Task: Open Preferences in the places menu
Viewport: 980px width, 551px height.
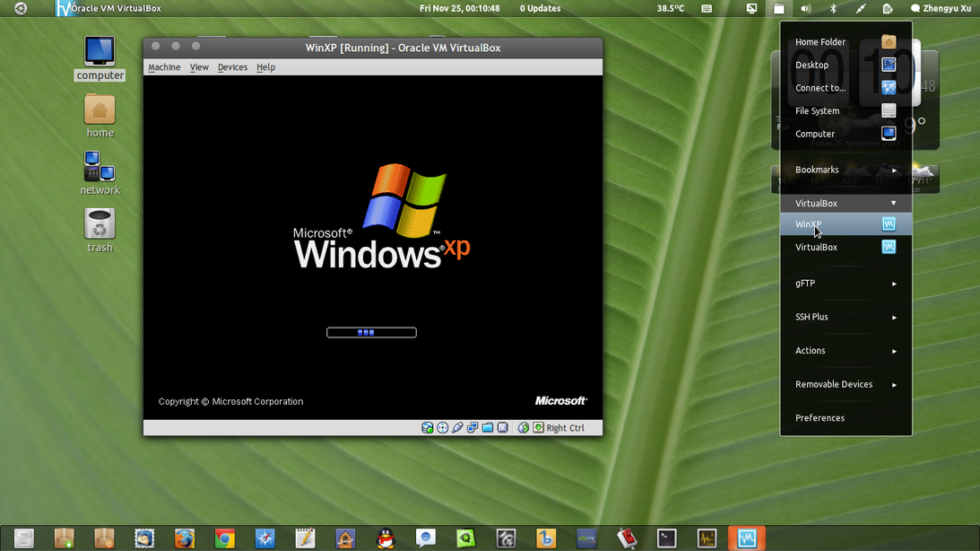Action: point(846,418)
